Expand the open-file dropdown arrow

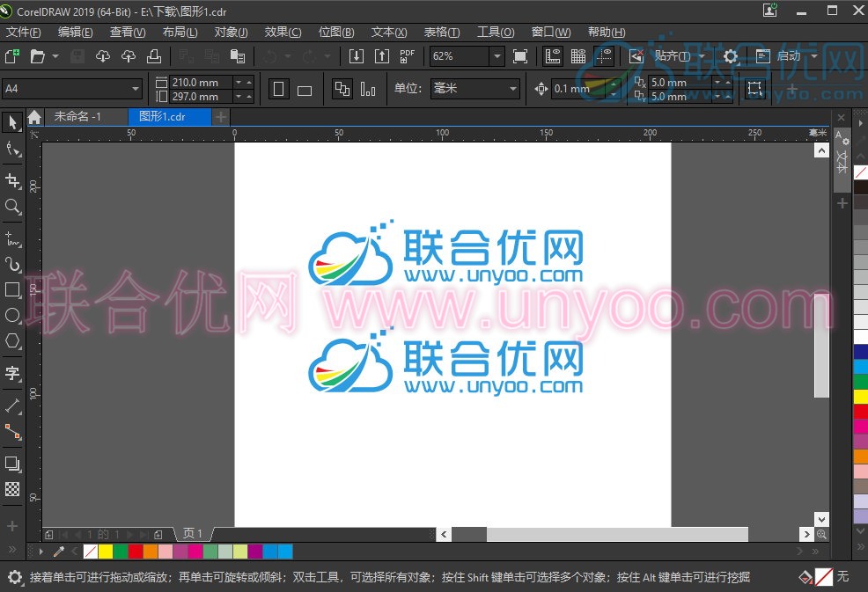point(55,56)
